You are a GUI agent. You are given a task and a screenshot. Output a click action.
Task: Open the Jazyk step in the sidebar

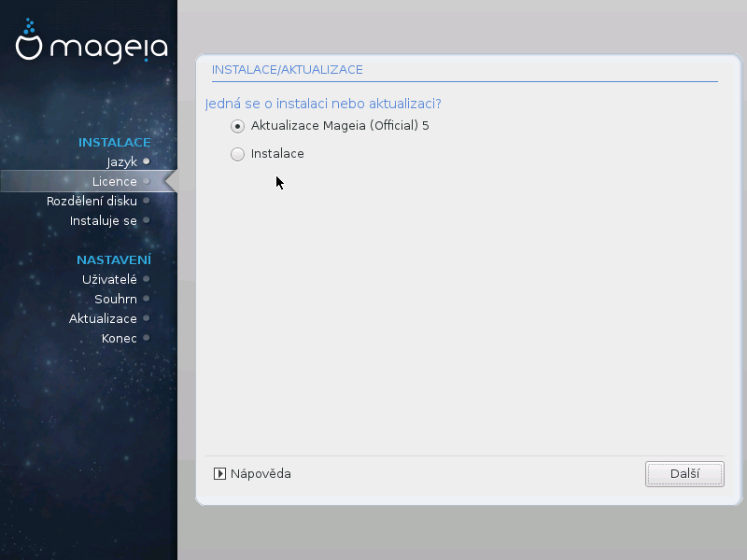pos(121,161)
